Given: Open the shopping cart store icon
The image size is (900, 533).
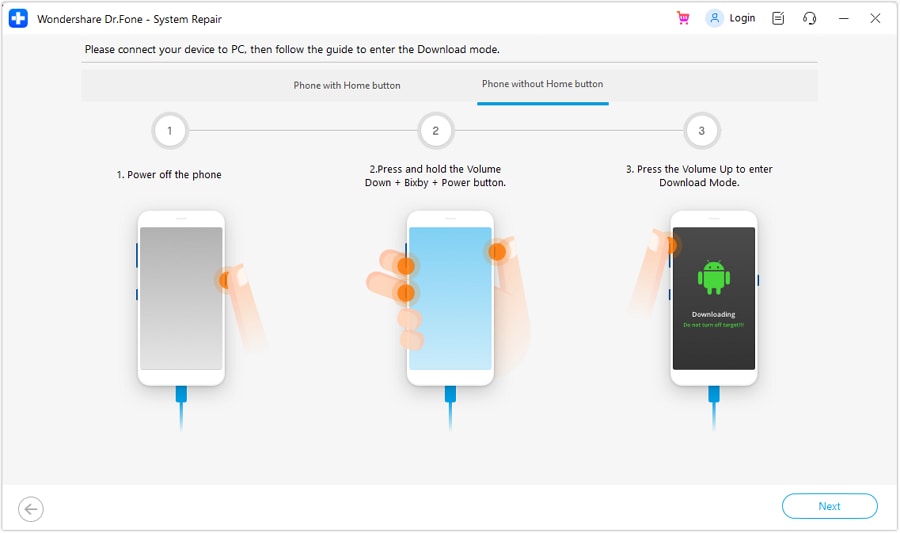Looking at the screenshot, I should click(683, 18).
